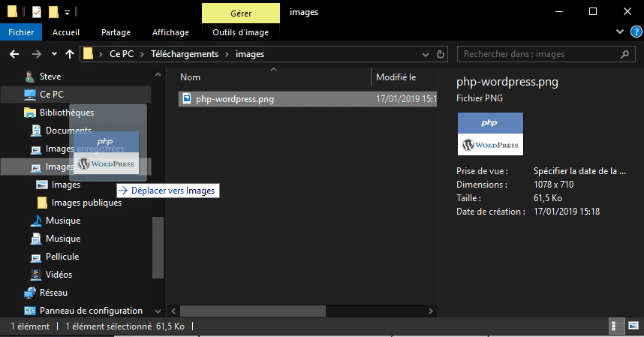Click the back navigation arrow
Screen dimensions: 644x337
tap(14, 54)
